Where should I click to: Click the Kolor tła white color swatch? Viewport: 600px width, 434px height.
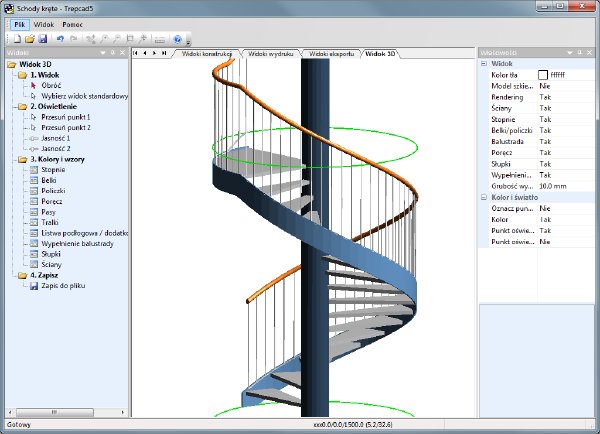point(543,75)
